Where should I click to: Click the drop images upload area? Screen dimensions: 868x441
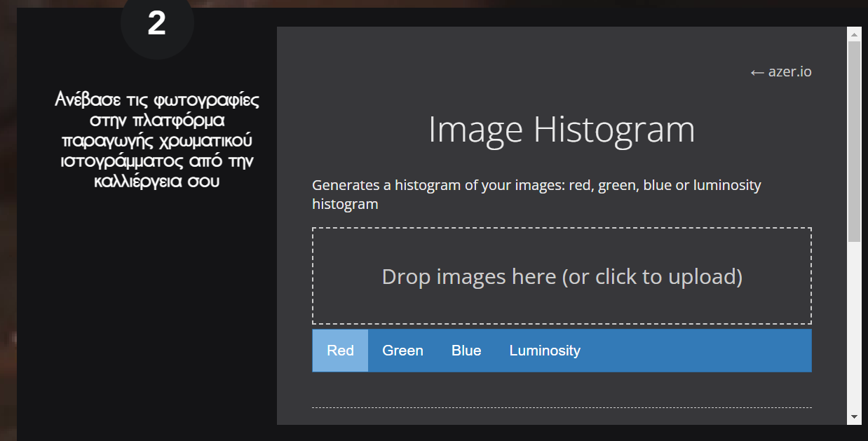coord(562,276)
